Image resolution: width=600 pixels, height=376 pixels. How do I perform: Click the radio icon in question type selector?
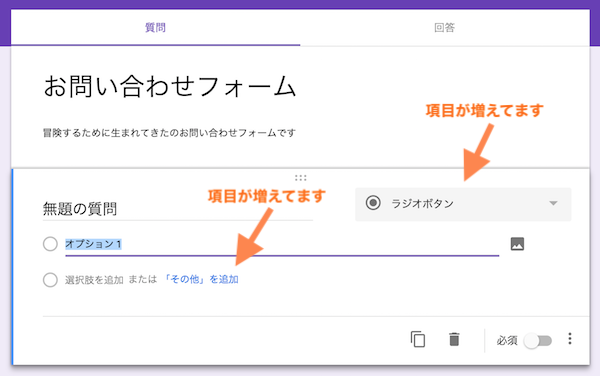(373, 203)
